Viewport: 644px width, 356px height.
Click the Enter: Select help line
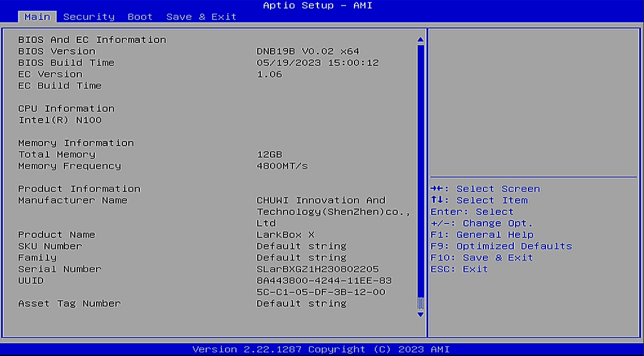[x=473, y=212]
